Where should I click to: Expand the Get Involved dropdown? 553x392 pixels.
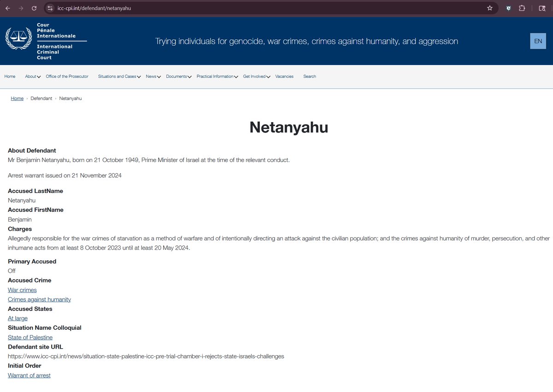(257, 76)
